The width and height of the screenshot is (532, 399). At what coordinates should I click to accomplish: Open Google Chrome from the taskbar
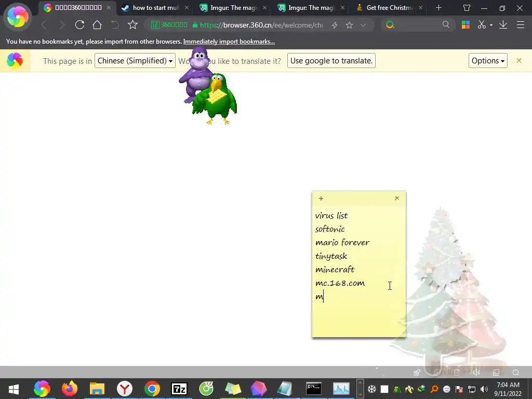coord(152,389)
